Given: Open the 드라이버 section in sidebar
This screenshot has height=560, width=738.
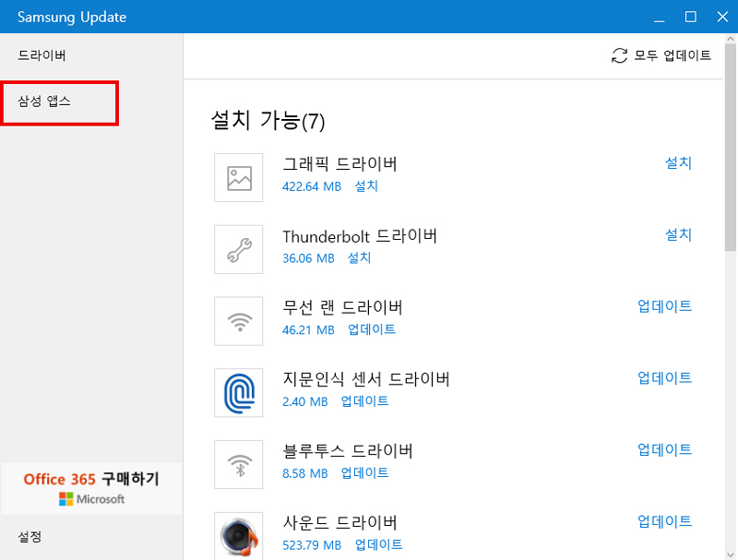Looking at the screenshot, I should click(x=42, y=55).
